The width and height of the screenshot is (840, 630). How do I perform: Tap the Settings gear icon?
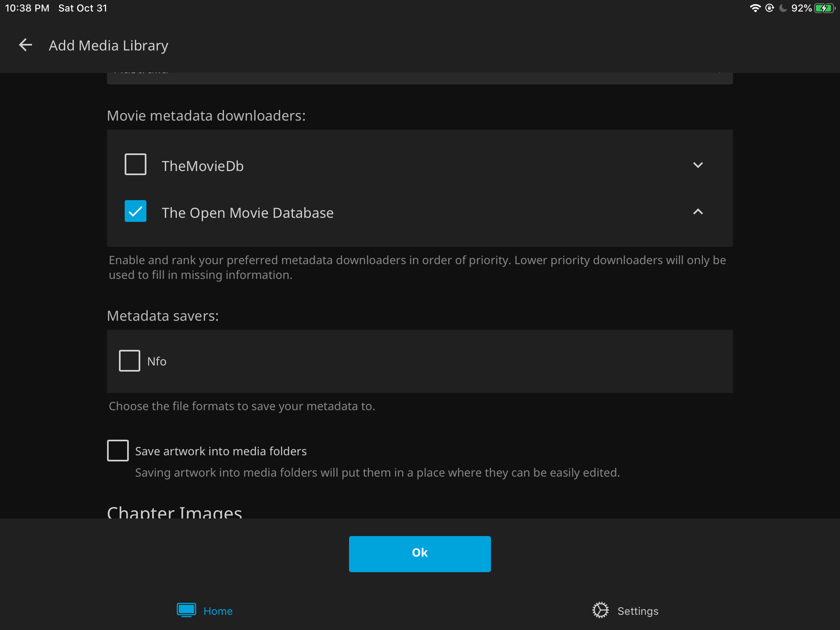pos(600,610)
